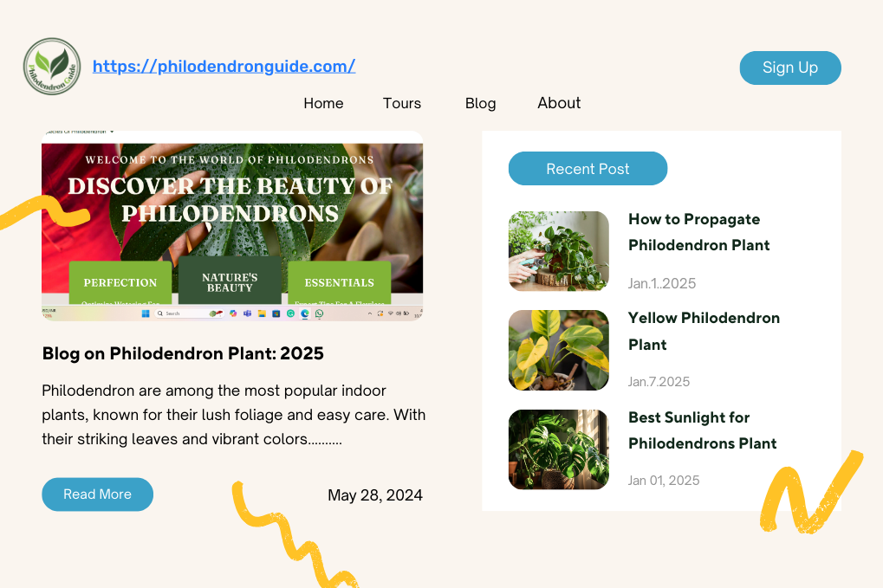
Task: Click the Philodendron Guide leaf logo
Action: pos(52,67)
